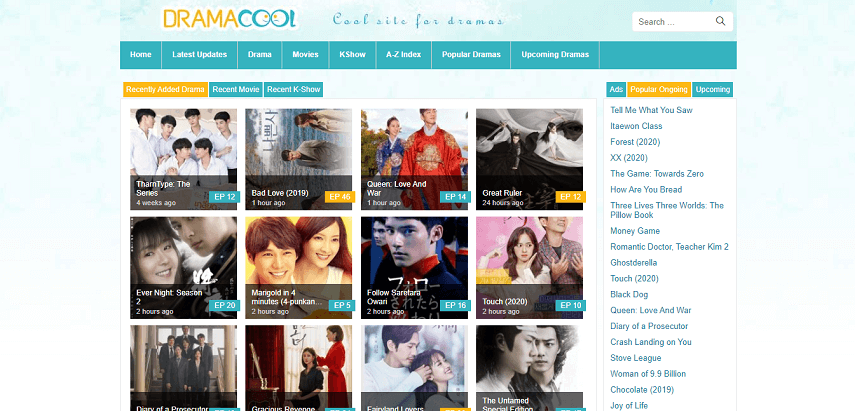Click the search magnifier icon
This screenshot has width=855, height=411.
click(x=720, y=21)
